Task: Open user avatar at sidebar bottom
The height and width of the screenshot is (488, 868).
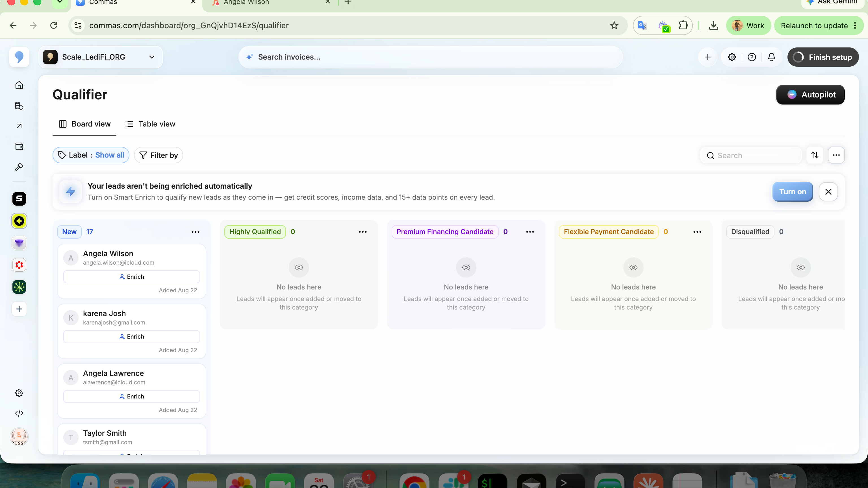Action: click(19, 437)
